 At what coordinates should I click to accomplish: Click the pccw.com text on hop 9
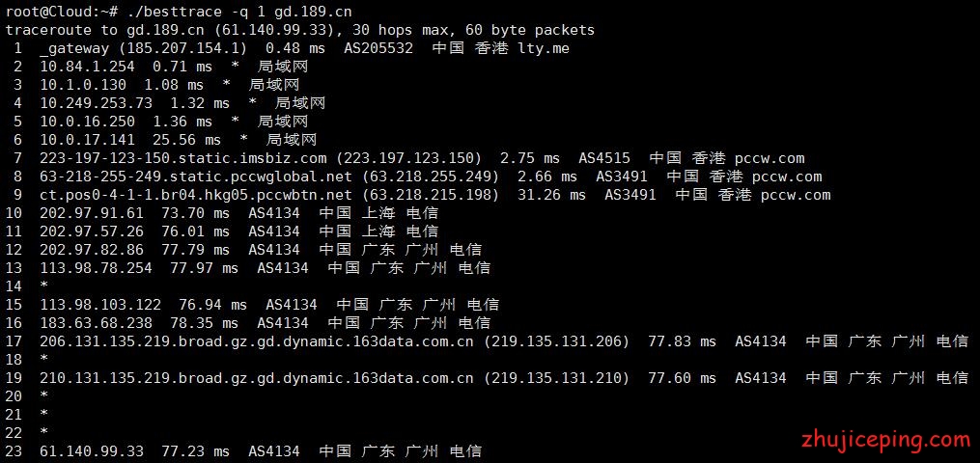[x=796, y=195]
